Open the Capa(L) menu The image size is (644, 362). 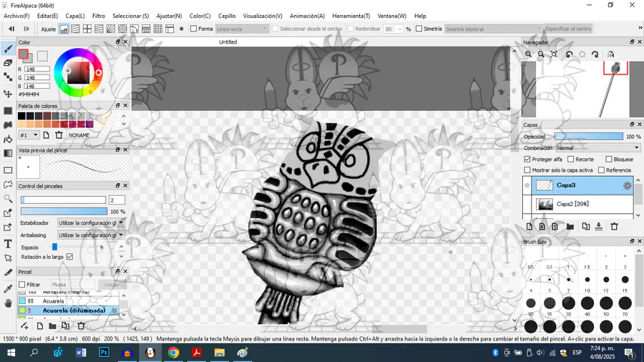tap(75, 16)
